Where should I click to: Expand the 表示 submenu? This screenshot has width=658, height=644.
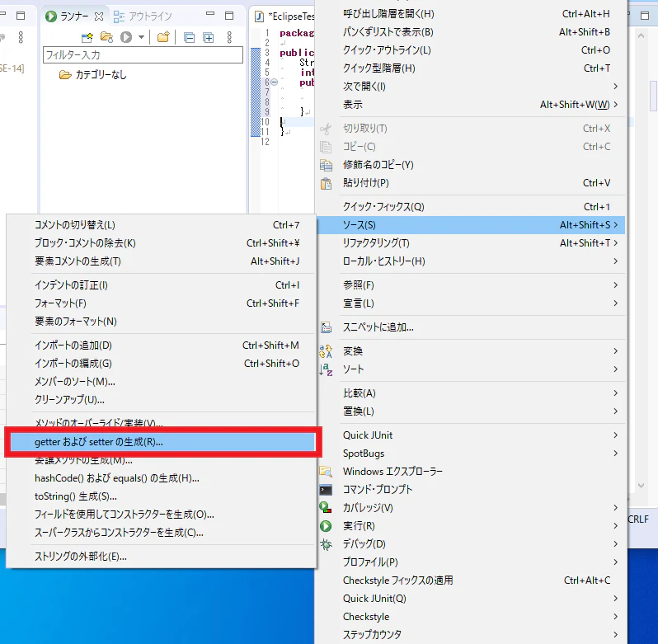(471, 104)
